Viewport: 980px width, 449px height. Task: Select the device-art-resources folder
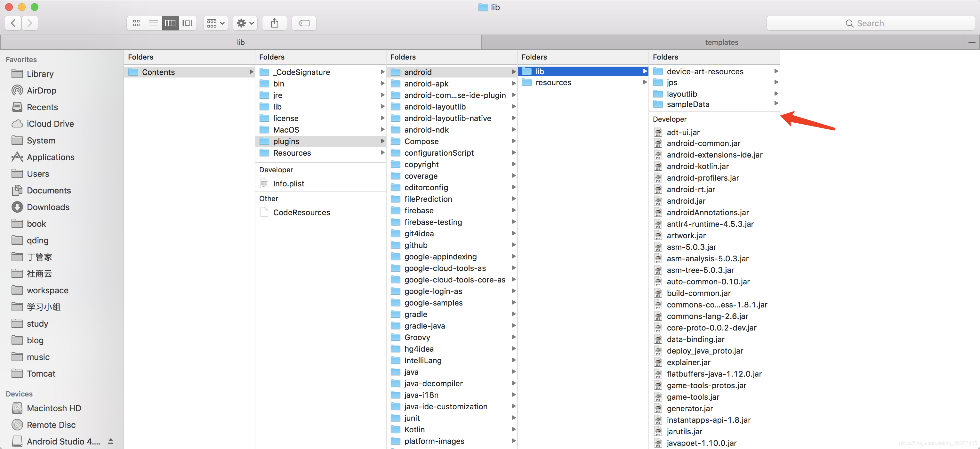[714, 72]
